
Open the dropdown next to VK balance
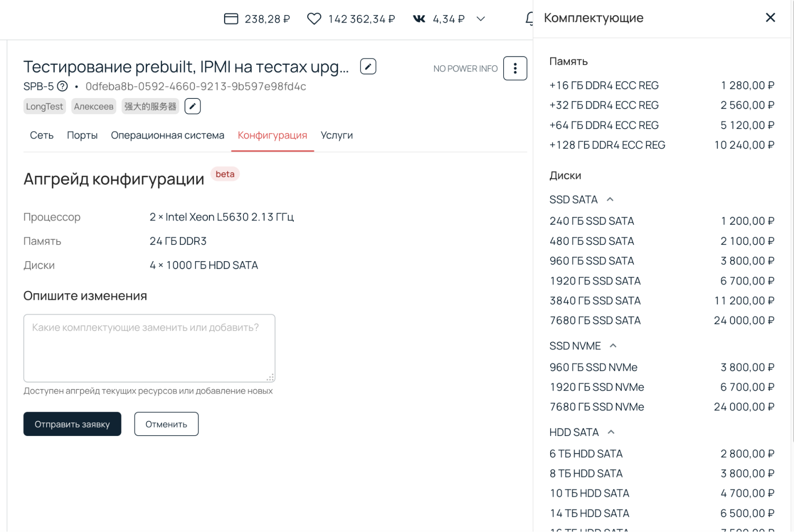(x=480, y=19)
